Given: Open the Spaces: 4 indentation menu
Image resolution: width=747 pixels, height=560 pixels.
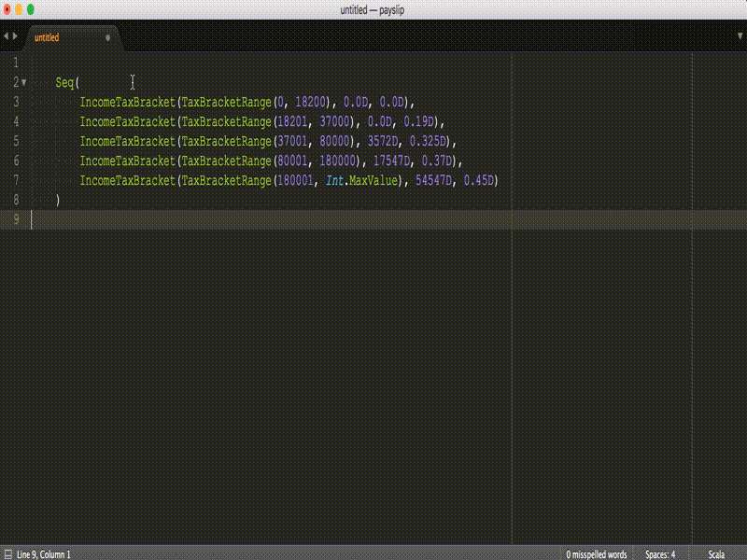Looking at the screenshot, I should (x=659, y=553).
